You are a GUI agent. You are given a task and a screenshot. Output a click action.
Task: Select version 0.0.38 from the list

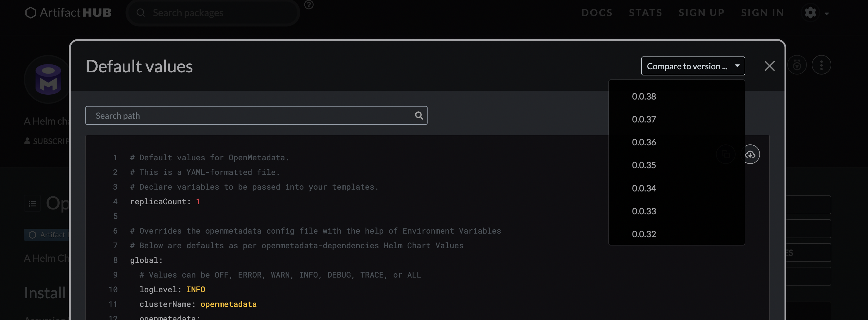644,96
